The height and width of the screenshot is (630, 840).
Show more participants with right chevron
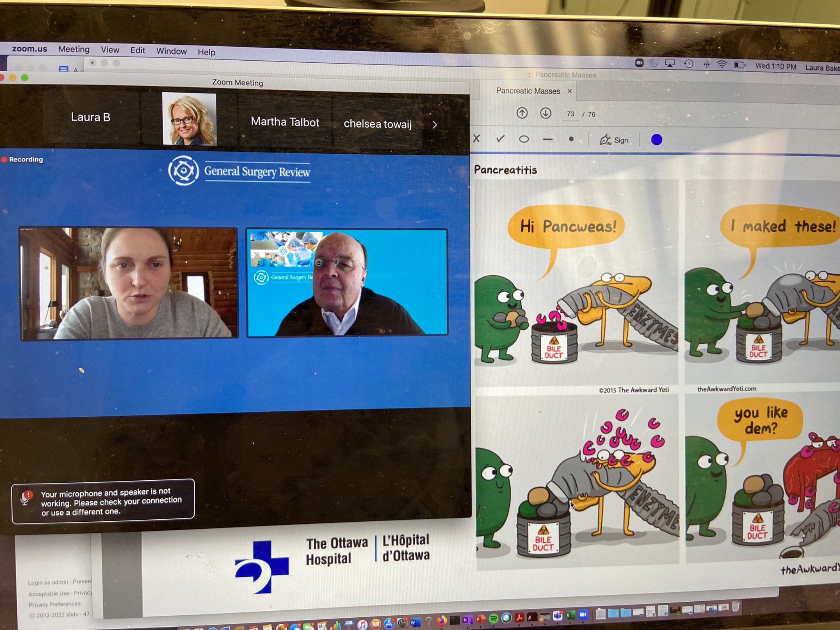[x=435, y=125]
